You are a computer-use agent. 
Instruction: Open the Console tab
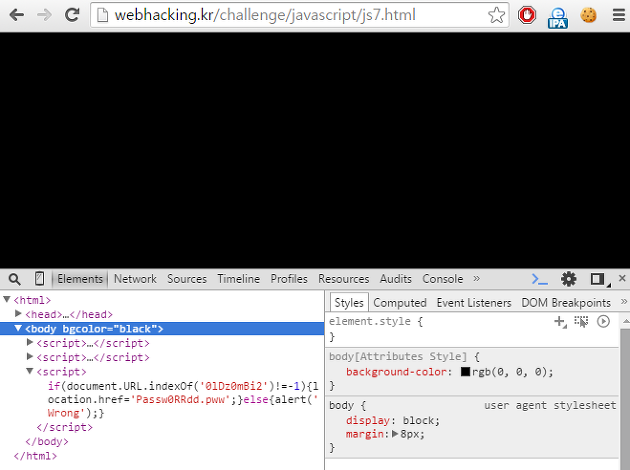442,279
